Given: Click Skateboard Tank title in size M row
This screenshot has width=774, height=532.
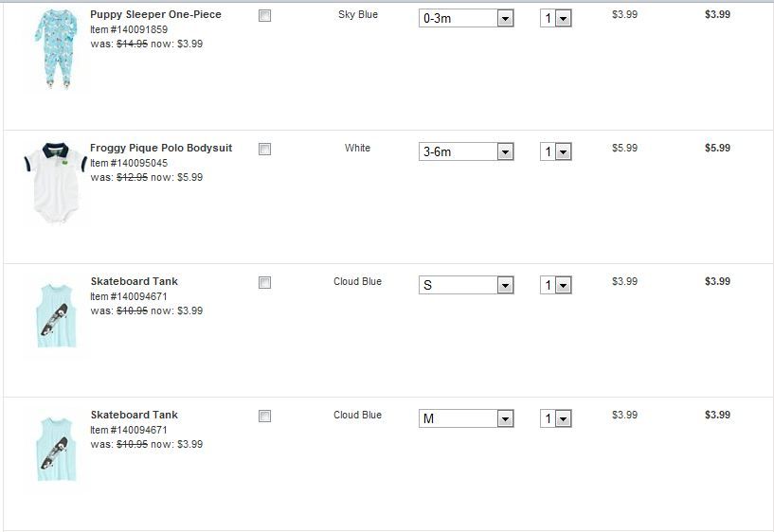Looking at the screenshot, I should coord(134,416).
